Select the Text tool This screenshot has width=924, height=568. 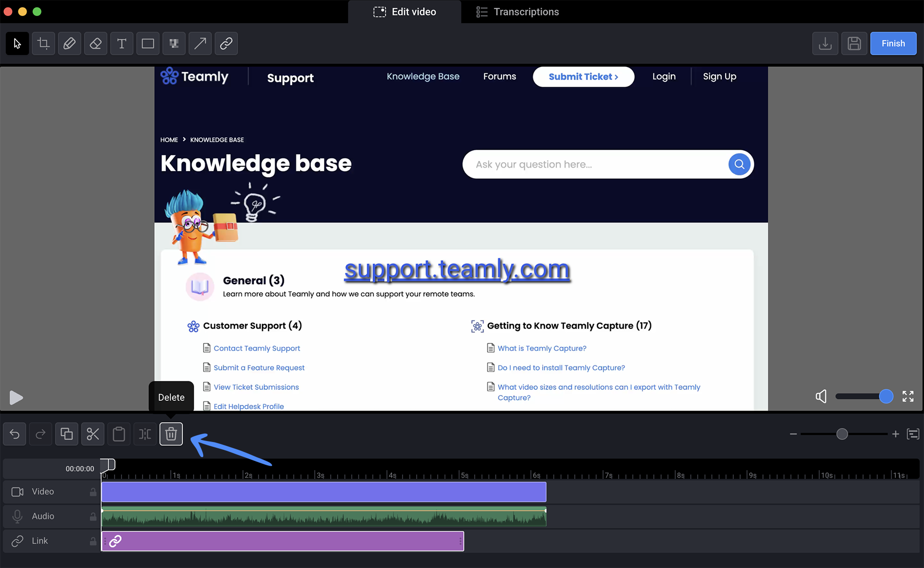click(122, 44)
